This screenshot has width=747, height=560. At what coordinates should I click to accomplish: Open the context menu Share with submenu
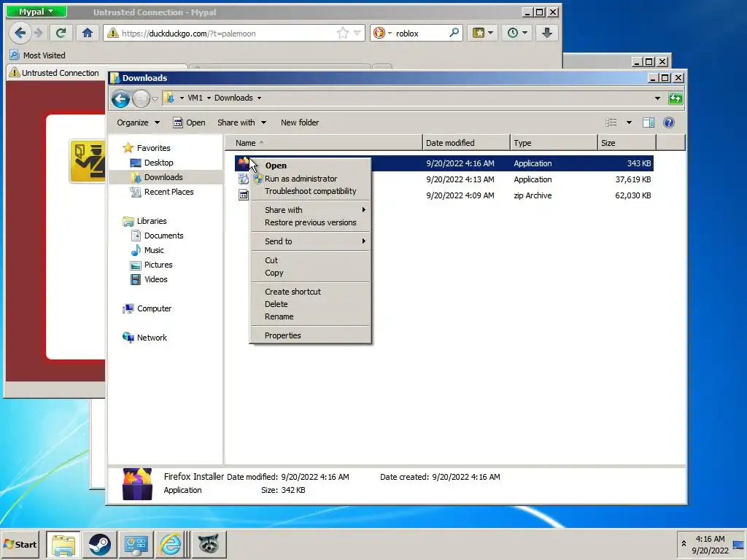click(310, 210)
